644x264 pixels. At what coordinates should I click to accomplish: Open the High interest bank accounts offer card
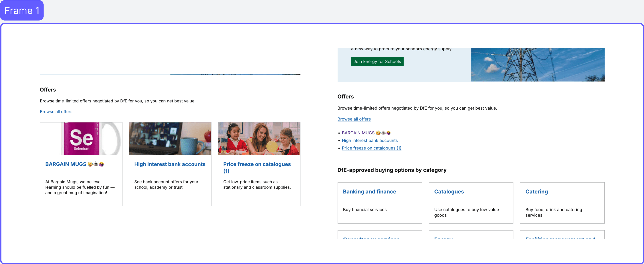(170, 164)
